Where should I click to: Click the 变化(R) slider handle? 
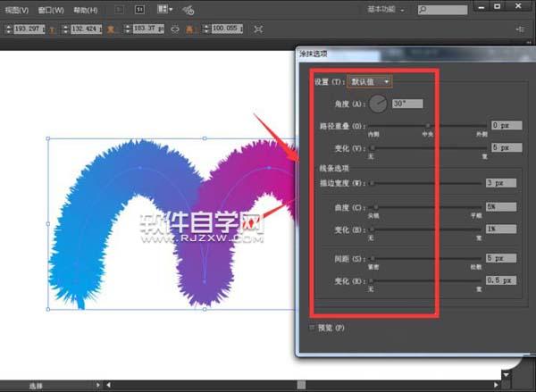coord(372,280)
